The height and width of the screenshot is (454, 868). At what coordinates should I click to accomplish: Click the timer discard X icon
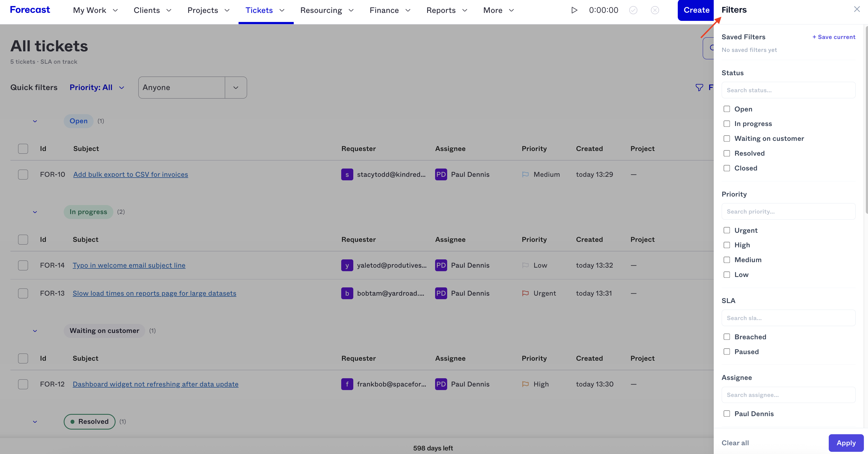(x=655, y=10)
